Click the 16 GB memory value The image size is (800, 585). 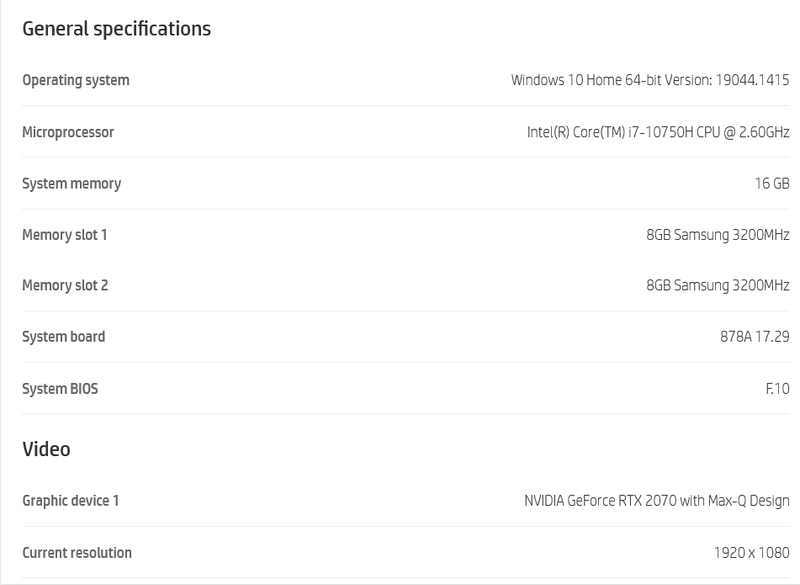click(x=772, y=184)
